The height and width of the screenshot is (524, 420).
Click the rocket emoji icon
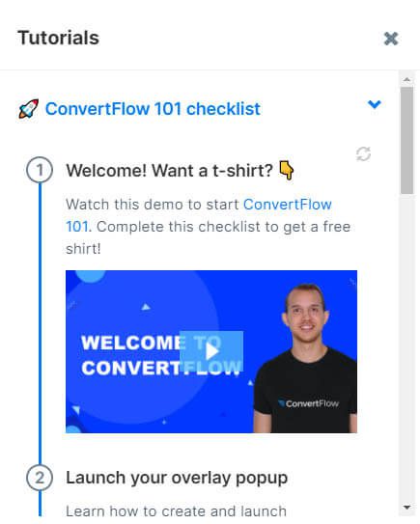(28, 109)
